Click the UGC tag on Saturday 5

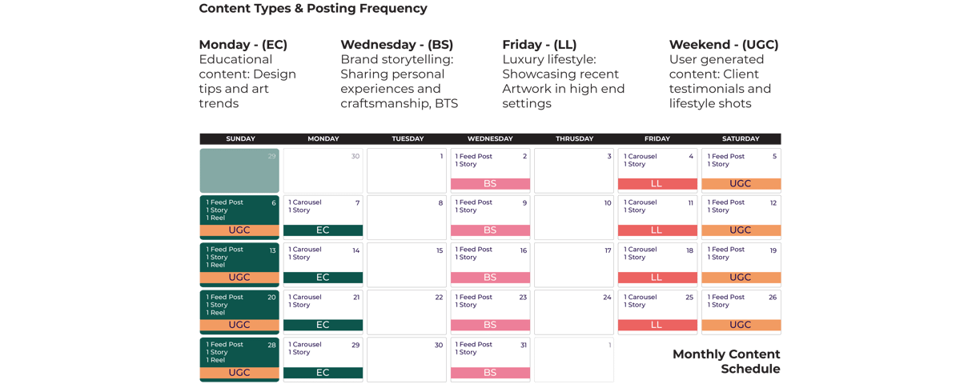[x=741, y=184]
